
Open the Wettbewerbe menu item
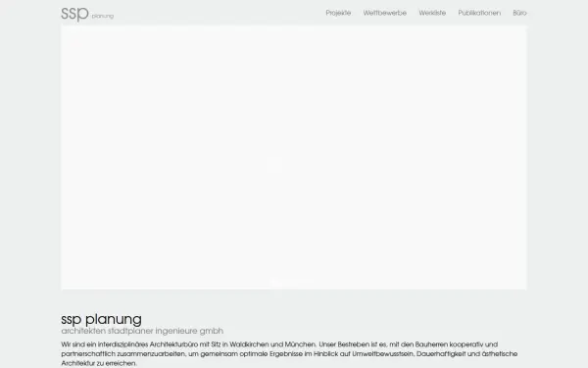coord(385,13)
